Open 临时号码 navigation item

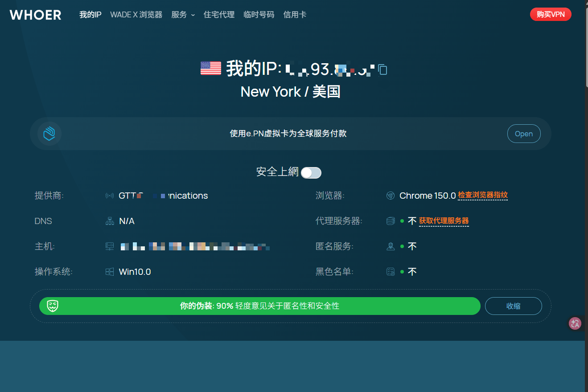tap(259, 15)
